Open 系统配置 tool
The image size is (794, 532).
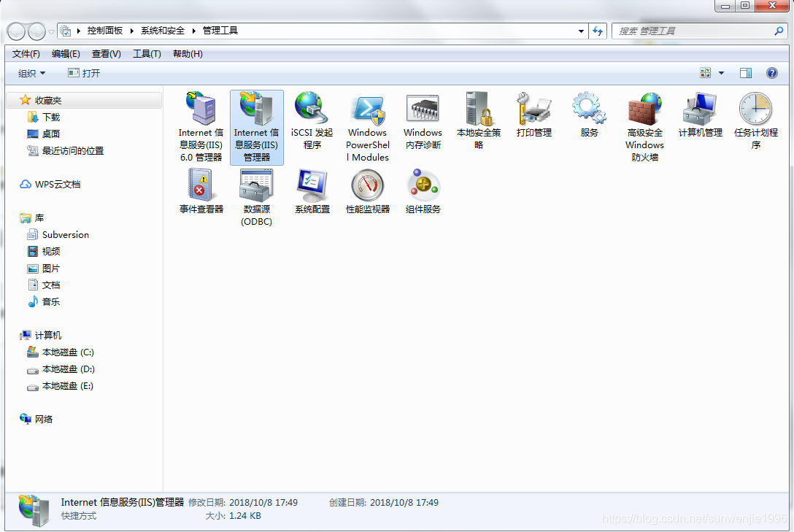coord(312,191)
